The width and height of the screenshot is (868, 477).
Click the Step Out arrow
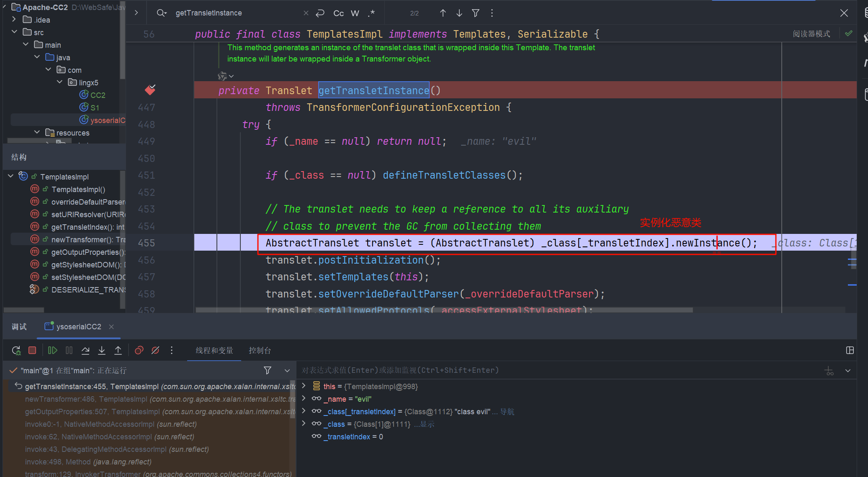tap(118, 351)
